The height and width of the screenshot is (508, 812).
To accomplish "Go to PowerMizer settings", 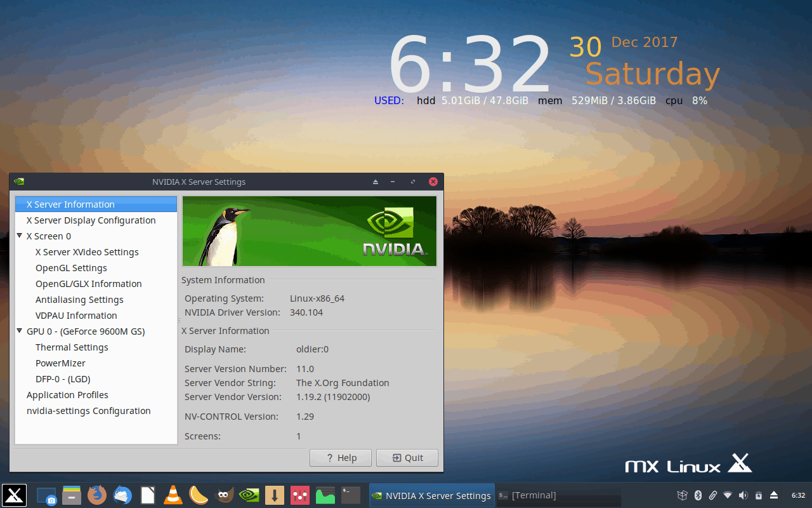I will 60,363.
